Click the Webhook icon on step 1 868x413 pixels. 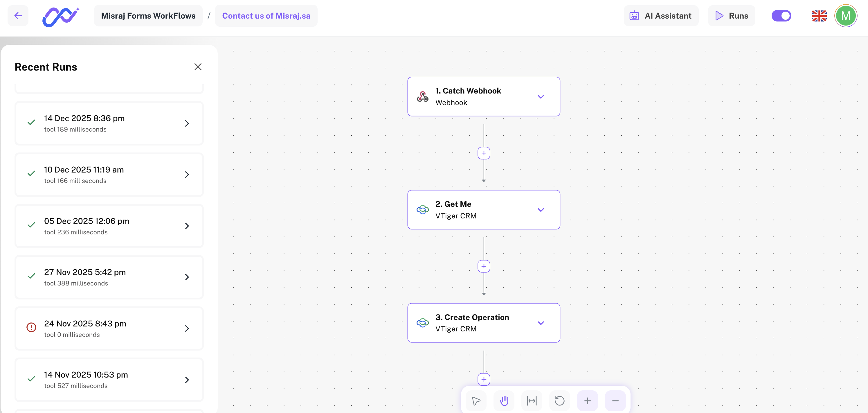pyautogui.click(x=423, y=97)
